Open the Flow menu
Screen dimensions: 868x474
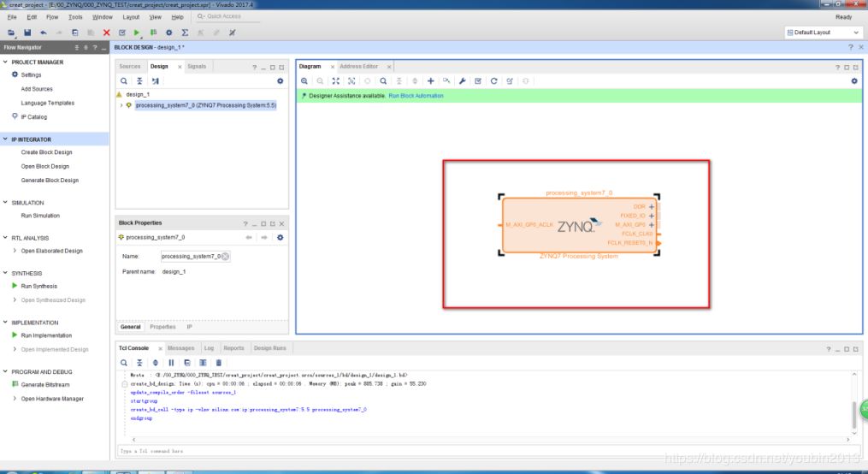pyautogui.click(x=52, y=17)
